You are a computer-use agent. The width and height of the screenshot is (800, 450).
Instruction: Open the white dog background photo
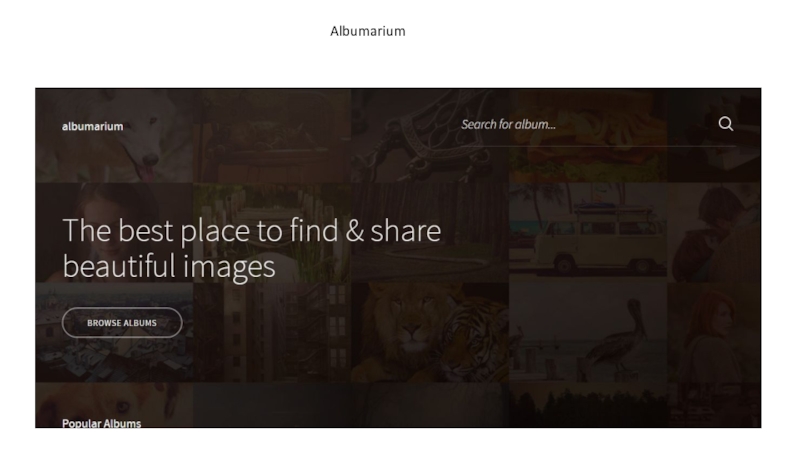[x=114, y=135]
